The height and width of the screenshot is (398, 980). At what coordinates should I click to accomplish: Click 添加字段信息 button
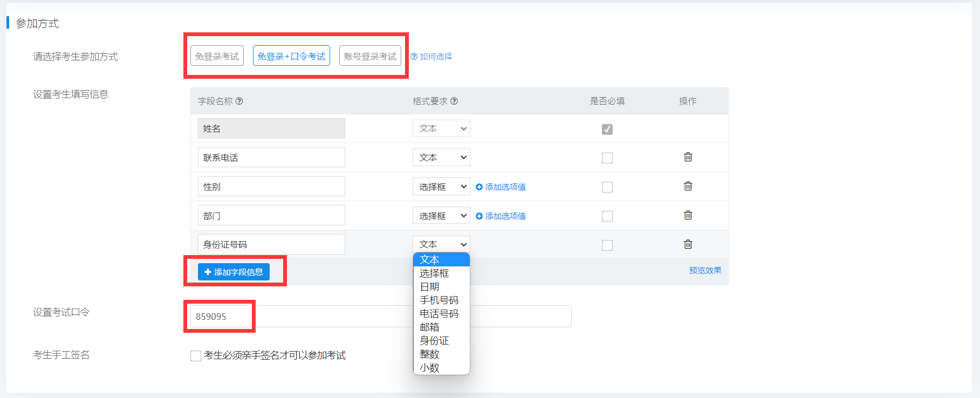coord(234,272)
